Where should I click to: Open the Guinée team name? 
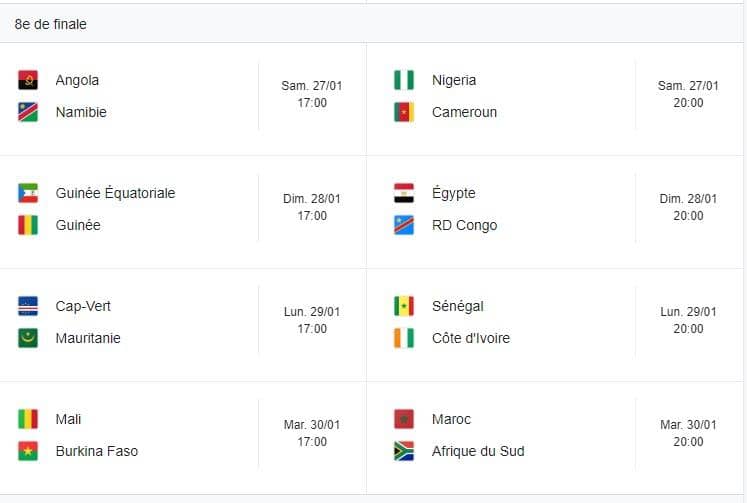pyautogui.click(x=78, y=225)
